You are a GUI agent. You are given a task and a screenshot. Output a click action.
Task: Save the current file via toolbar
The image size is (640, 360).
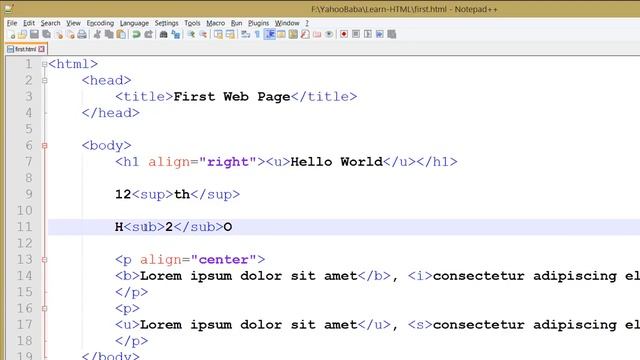tap(34, 34)
